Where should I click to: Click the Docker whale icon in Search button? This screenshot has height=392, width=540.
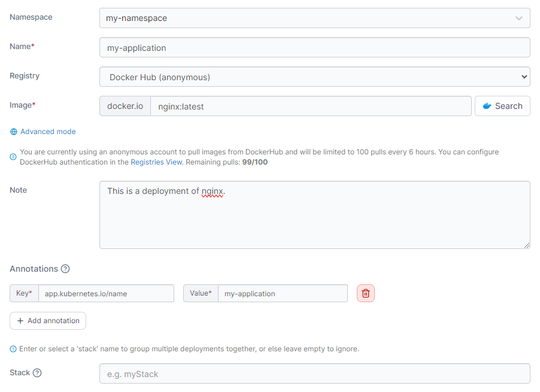pos(487,106)
